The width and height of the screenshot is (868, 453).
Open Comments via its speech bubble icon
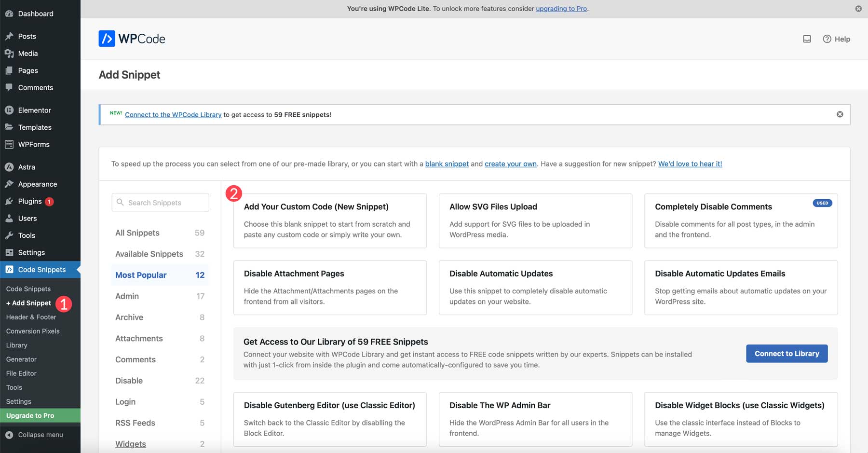pyautogui.click(x=10, y=87)
